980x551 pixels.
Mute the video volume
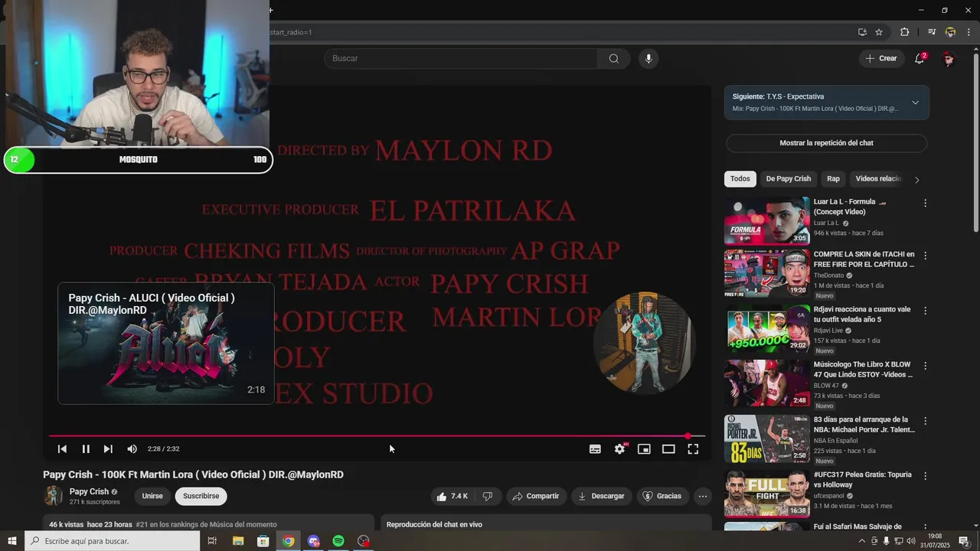132,449
